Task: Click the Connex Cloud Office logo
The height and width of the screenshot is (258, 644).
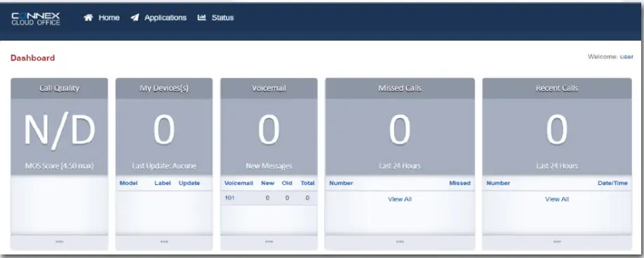Action: coord(36,18)
